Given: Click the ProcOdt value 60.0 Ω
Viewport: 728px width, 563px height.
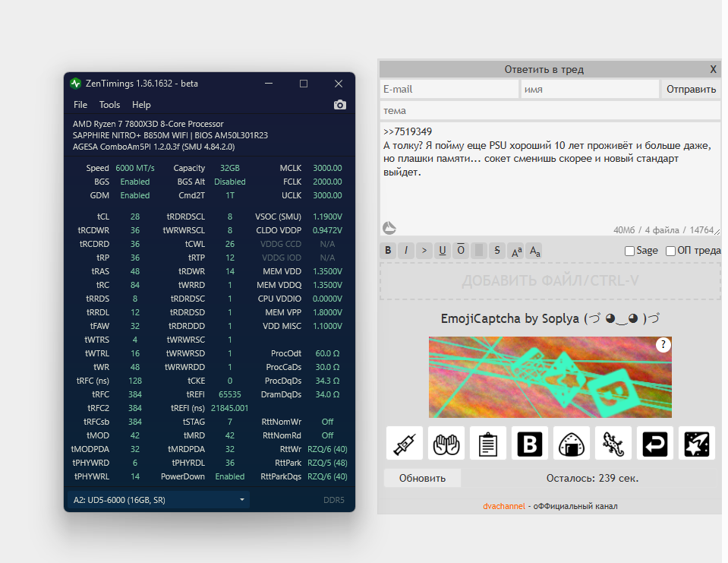Looking at the screenshot, I should tap(327, 353).
